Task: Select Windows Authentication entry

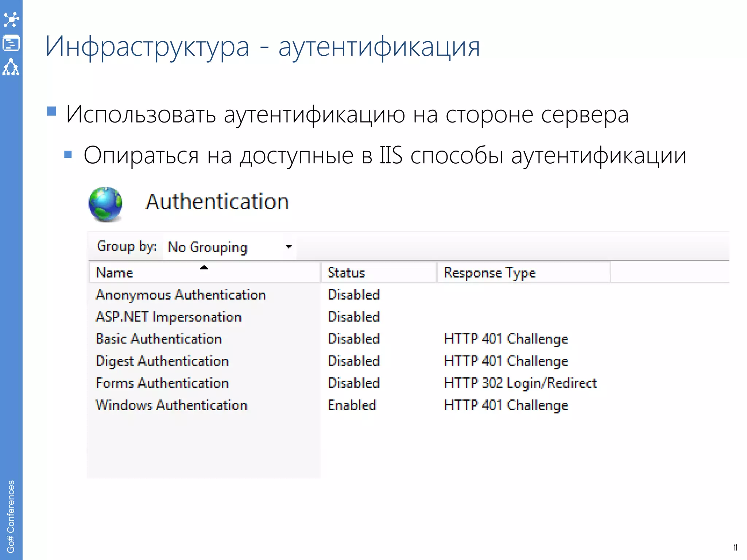Action: pyautogui.click(x=171, y=405)
